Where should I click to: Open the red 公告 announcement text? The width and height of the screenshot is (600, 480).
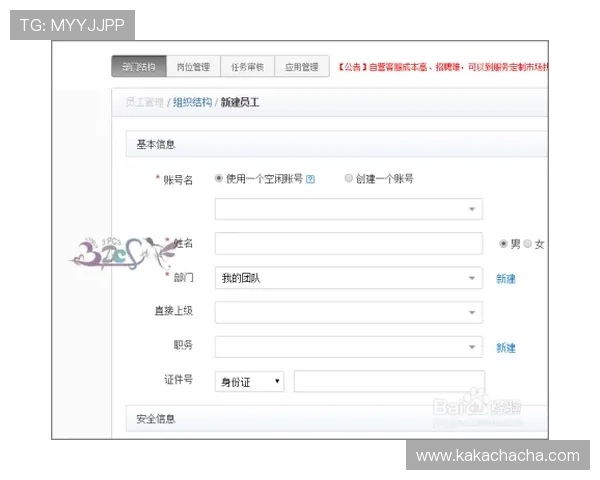point(443,67)
